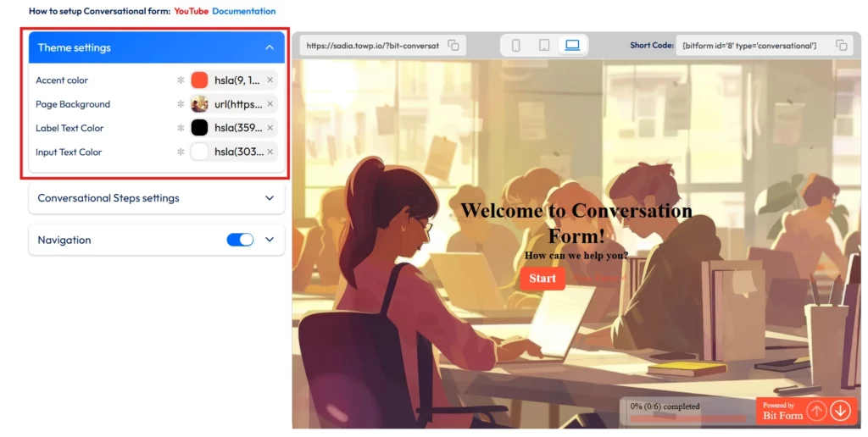Open the YouTube tutorial link

(191, 11)
